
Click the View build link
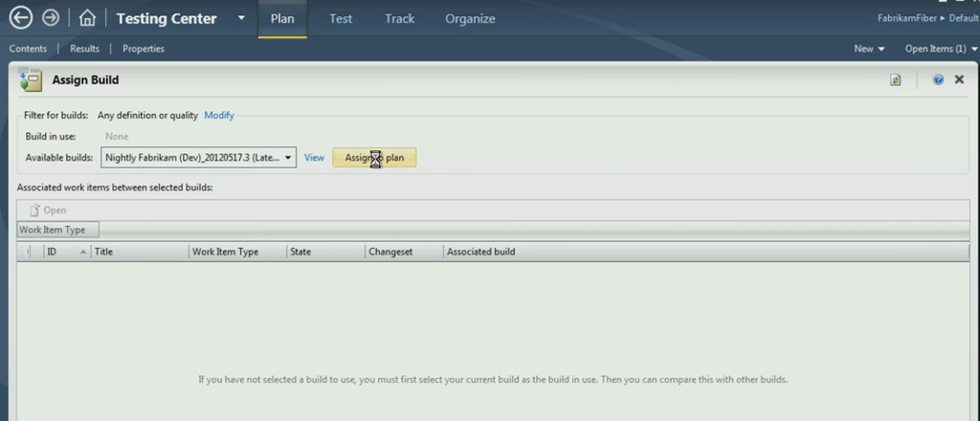click(314, 158)
